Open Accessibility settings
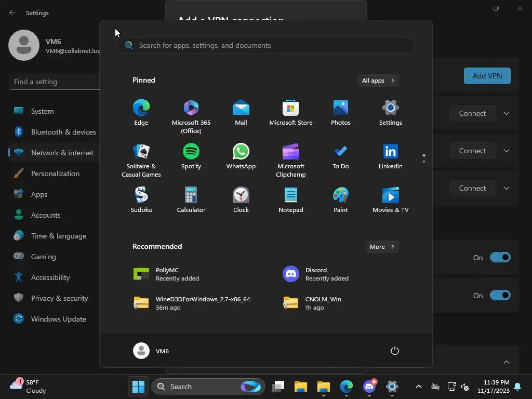532x399 pixels. pyautogui.click(x=54, y=277)
